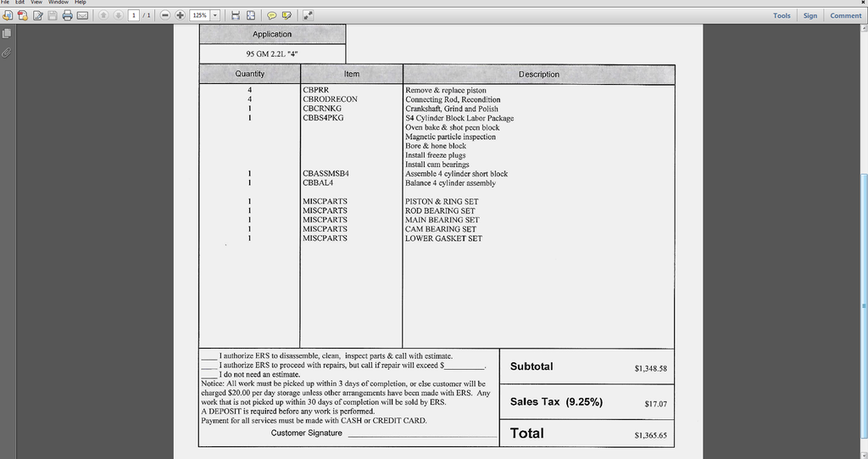Go to previous page arrow
Screen dimensions: 868x459
[103, 15]
